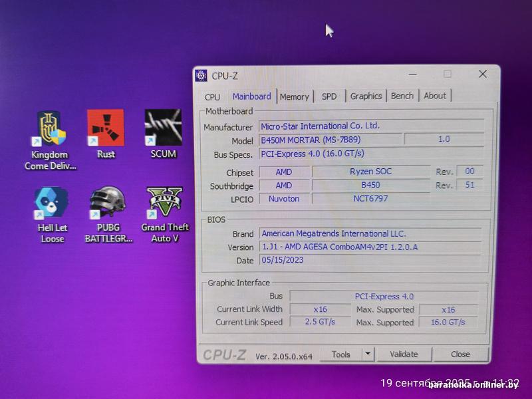This screenshot has height=399, width=532.
Task: Click the Current Link Speed 2.5 GT/s value
Action: tap(320, 322)
